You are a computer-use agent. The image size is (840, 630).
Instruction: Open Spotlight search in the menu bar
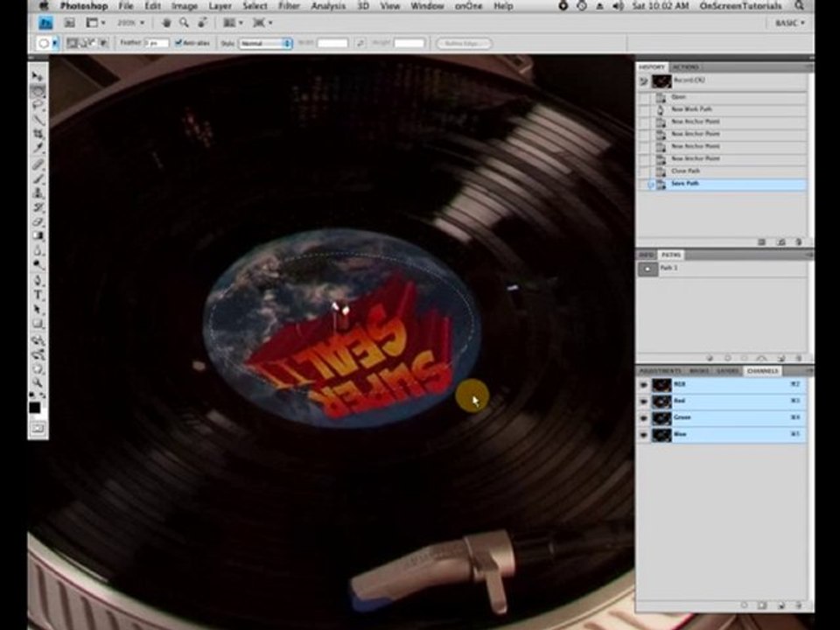(x=799, y=6)
